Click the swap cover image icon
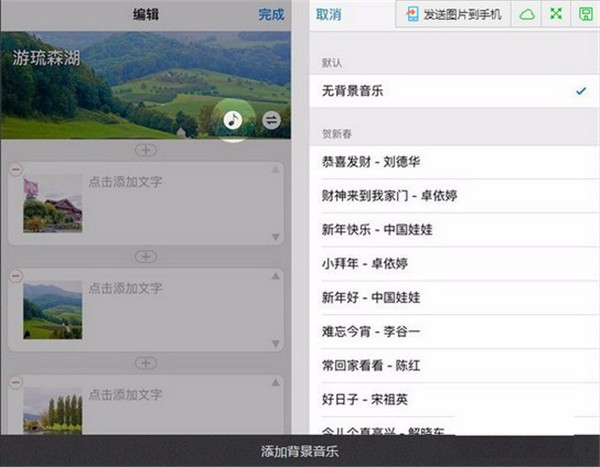The height and width of the screenshot is (467, 600). coord(271,120)
